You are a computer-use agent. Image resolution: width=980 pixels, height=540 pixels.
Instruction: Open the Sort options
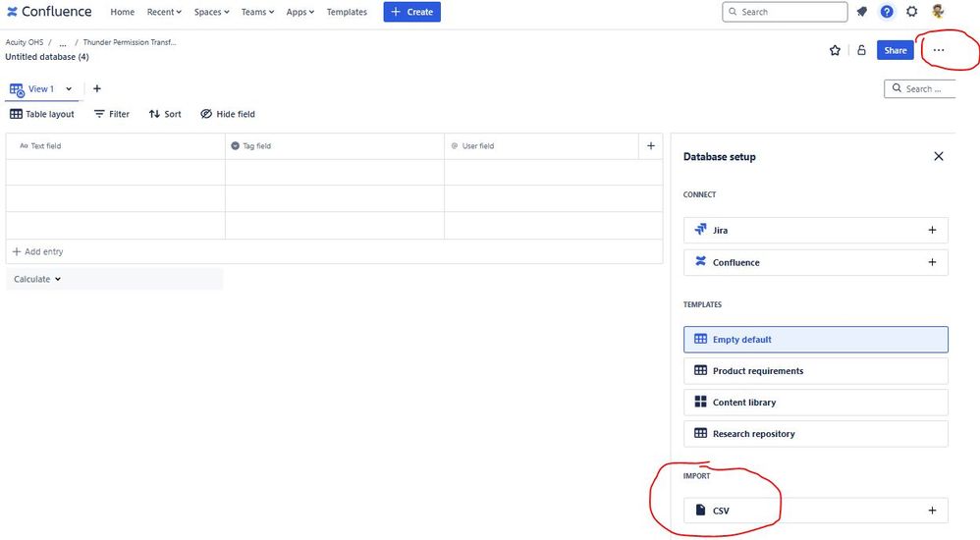click(165, 114)
